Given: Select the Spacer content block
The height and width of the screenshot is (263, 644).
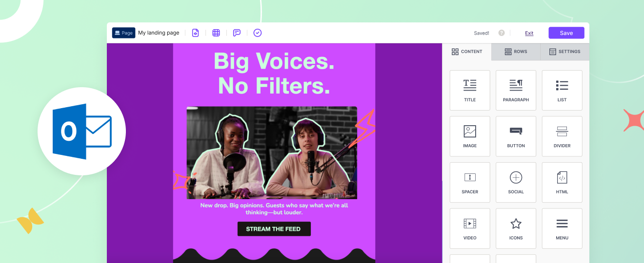Looking at the screenshot, I should (x=470, y=182).
